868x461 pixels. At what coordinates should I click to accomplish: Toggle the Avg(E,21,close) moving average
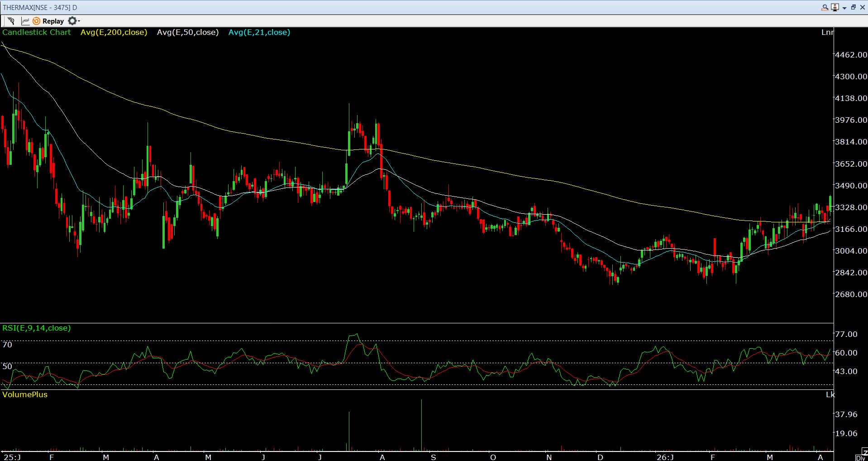[259, 32]
